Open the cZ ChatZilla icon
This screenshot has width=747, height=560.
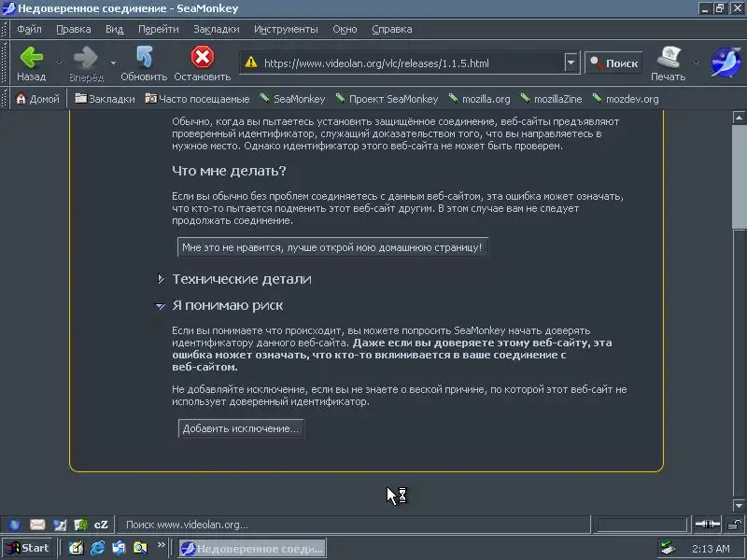pyautogui.click(x=101, y=525)
